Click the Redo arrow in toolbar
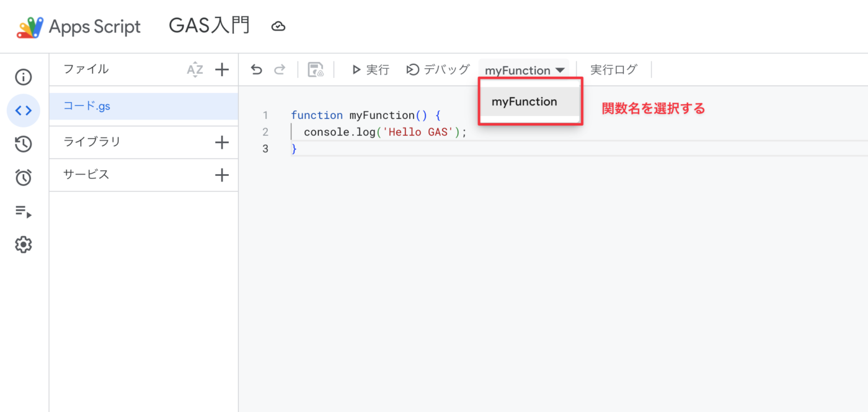The width and height of the screenshot is (868, 412). [280, 70]
